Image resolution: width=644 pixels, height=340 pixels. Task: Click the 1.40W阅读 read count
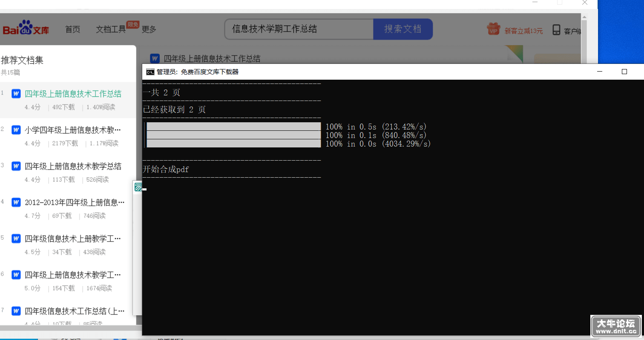point(101,107)
